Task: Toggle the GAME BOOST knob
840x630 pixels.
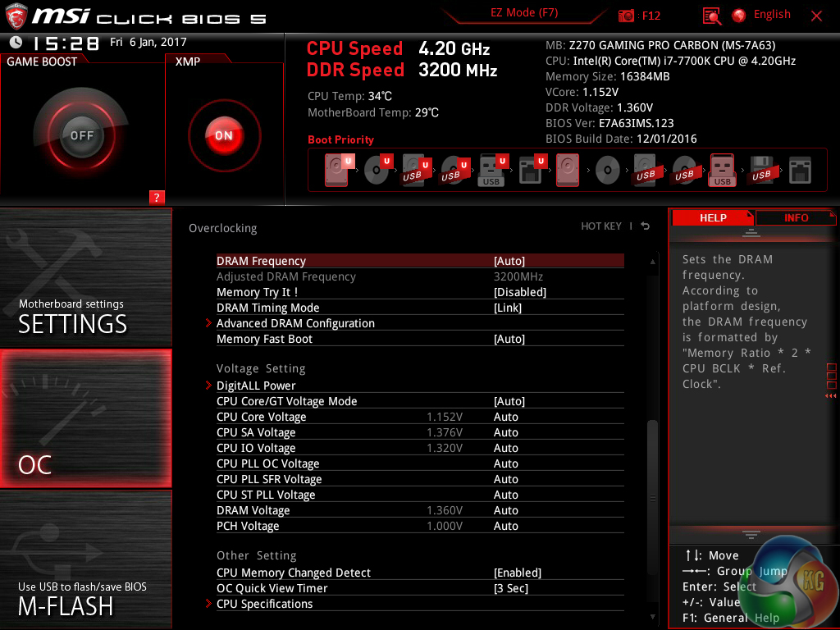Action: point(81,135)
